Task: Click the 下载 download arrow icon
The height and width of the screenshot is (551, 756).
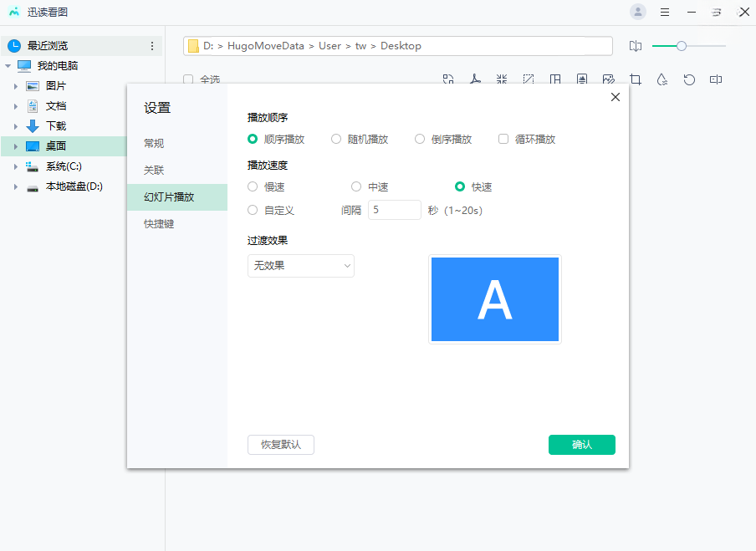Action: click(33, 126)
